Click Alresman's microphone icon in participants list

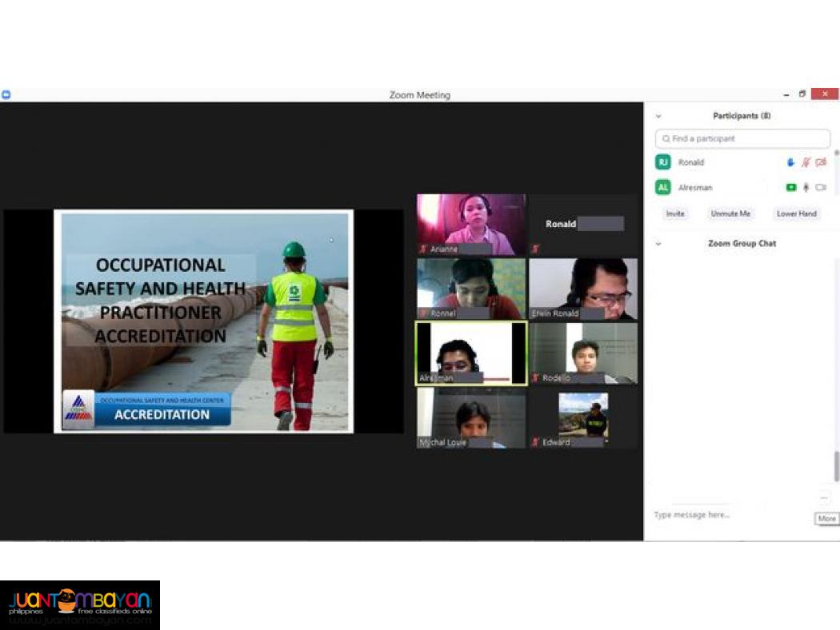point(806,187)
